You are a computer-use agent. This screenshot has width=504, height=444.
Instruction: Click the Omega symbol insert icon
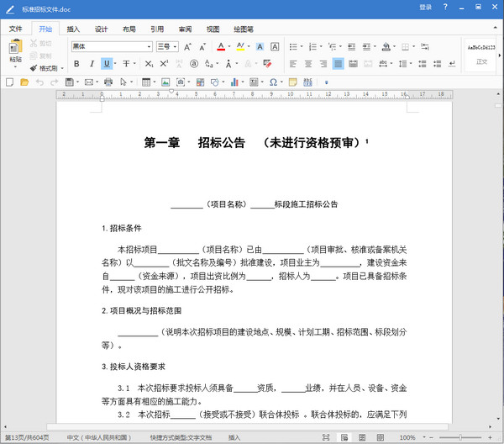tap(274, 82)
